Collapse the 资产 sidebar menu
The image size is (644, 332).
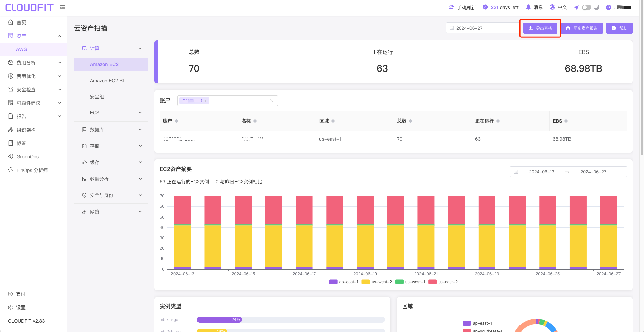(34, 36)
